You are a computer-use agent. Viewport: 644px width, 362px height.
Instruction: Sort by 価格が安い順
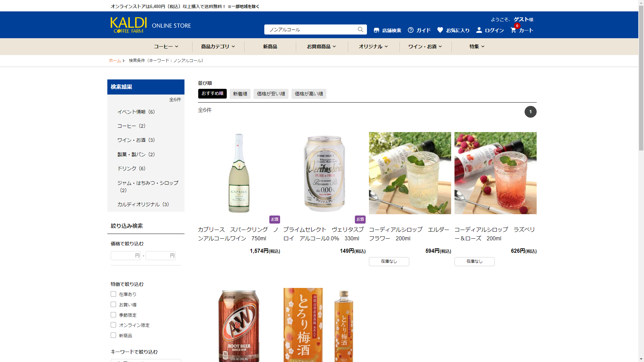pos(271,94)
